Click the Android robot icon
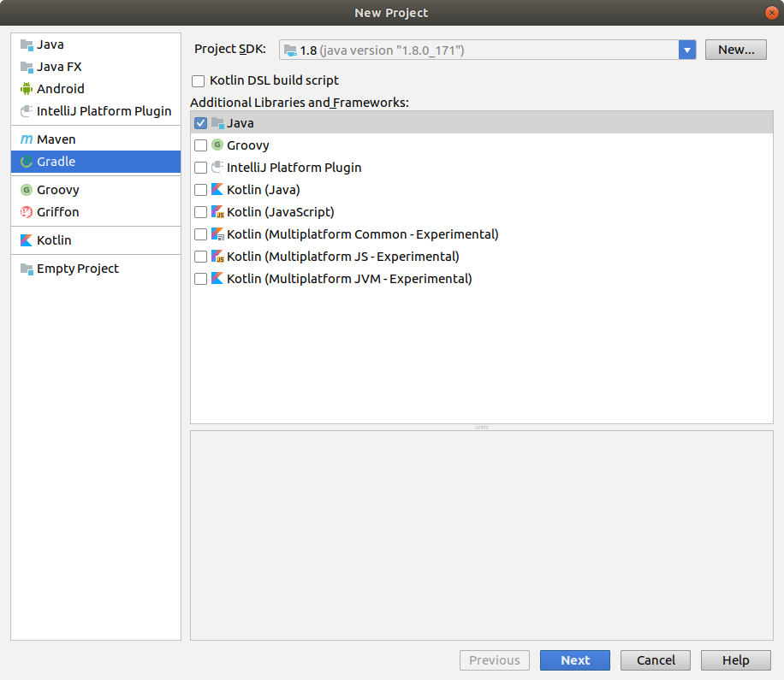This screenshot has height=680, width=784. click(27, 89)
